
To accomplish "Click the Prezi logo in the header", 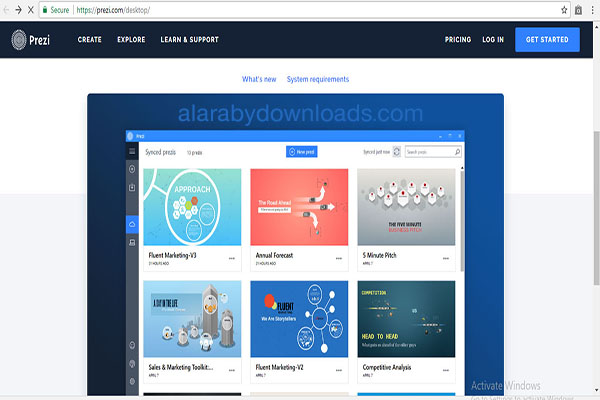I will (x=31, y=40).
